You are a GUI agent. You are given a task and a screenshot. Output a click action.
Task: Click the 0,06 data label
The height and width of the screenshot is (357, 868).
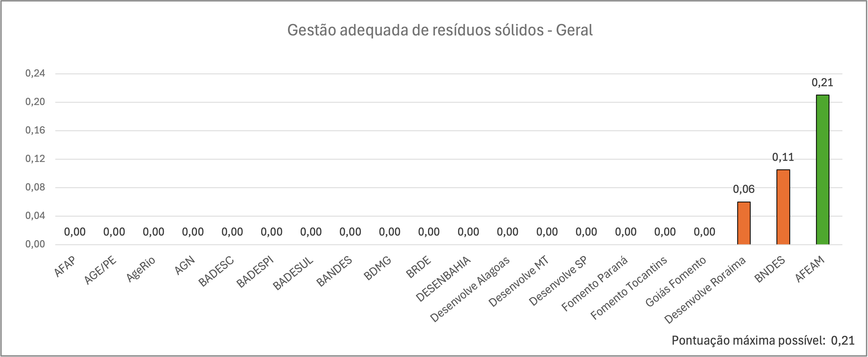[744, 189]
